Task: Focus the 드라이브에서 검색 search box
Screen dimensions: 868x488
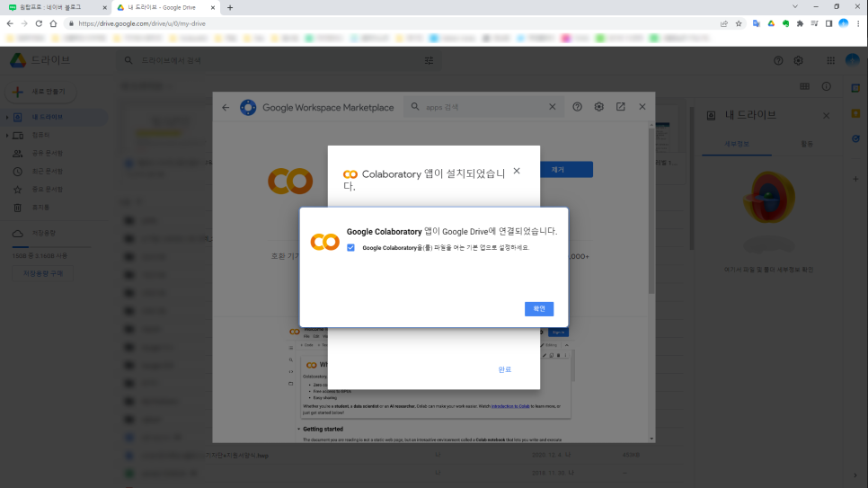Action: [279, 60]
